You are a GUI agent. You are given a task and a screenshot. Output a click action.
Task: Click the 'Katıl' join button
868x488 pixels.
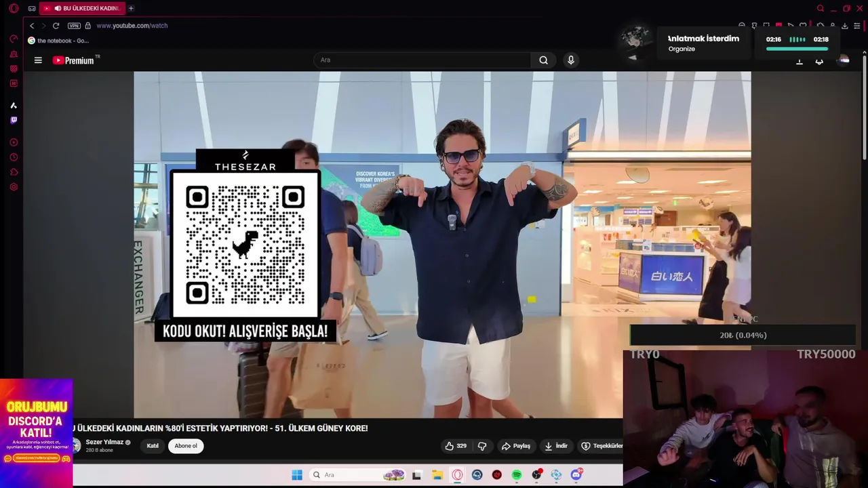153,446
